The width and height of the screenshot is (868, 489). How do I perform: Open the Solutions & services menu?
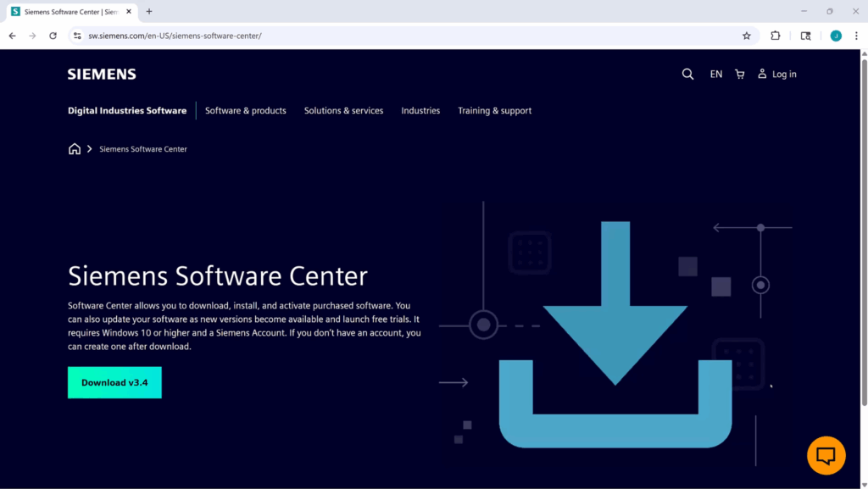343,110
